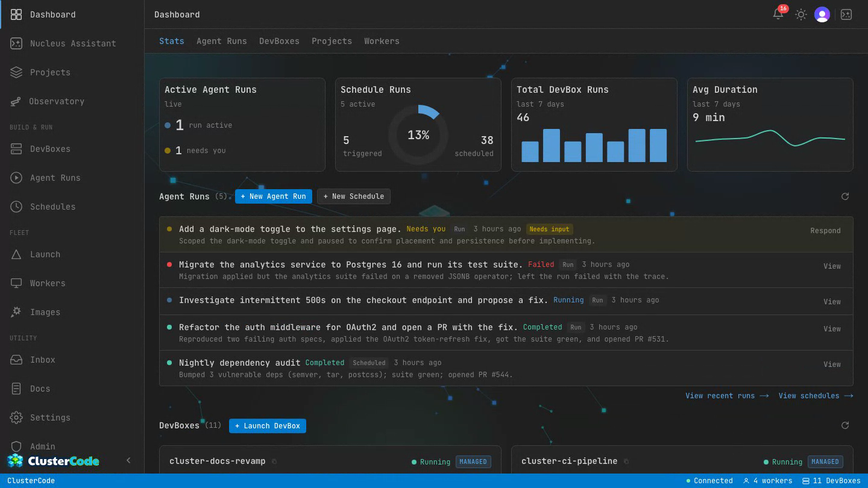The width and height of the screenshot is (868, 488).
Task: Refresh the Agent Runs list
Action: (x=845, y=196)
